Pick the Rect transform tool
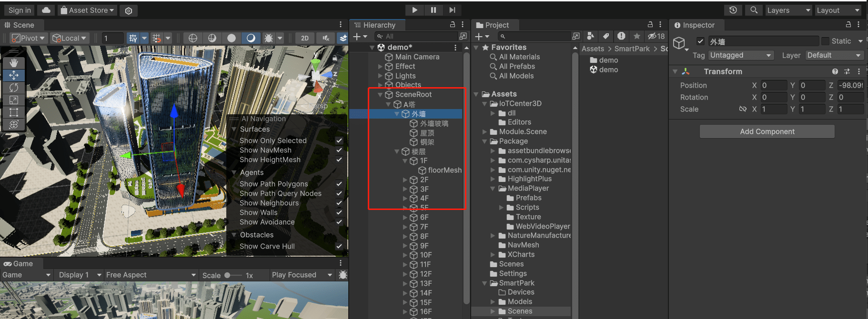Image resolution: width=868 pixels, height=319 pixels. click(x=14, y=112)
